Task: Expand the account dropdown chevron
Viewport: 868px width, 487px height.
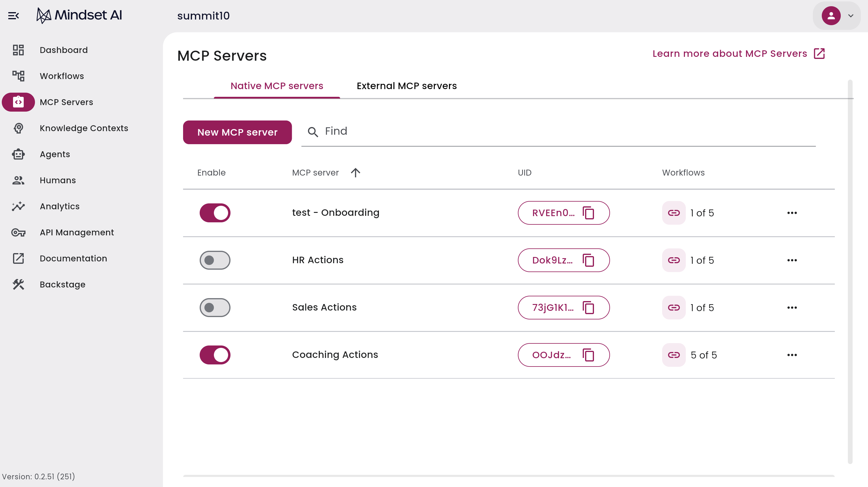Action: tap(851, 15)
